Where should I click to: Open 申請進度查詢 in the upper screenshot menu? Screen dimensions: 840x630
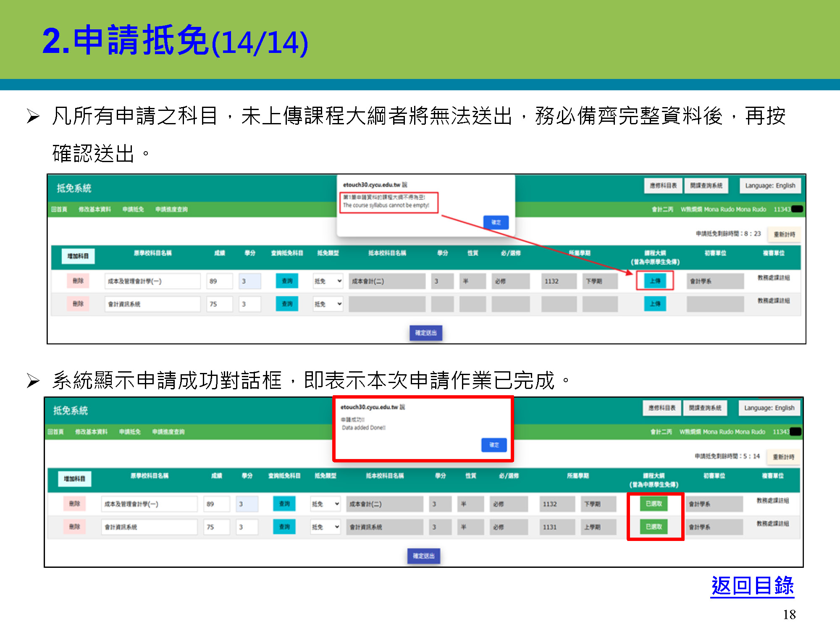tap(171, 209)
